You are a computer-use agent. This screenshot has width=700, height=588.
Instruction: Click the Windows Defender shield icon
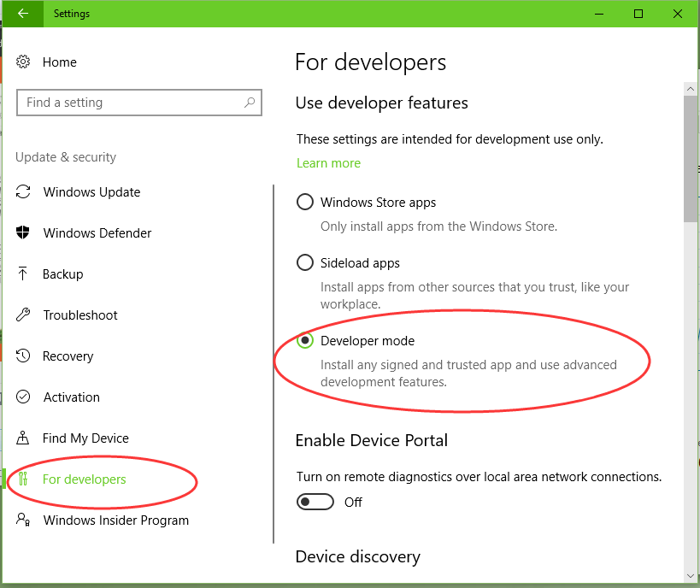click(x=24, y=233)
